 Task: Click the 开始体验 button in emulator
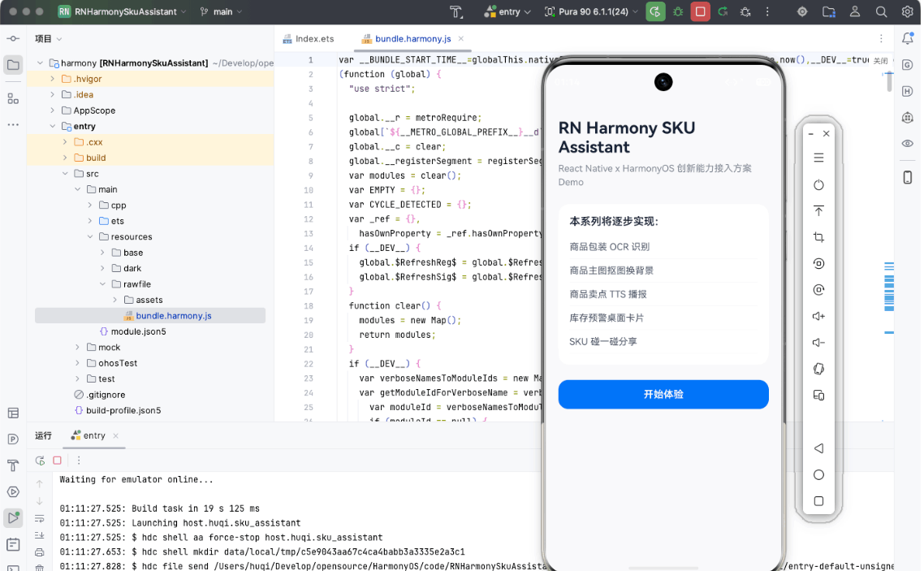point(663,394)
